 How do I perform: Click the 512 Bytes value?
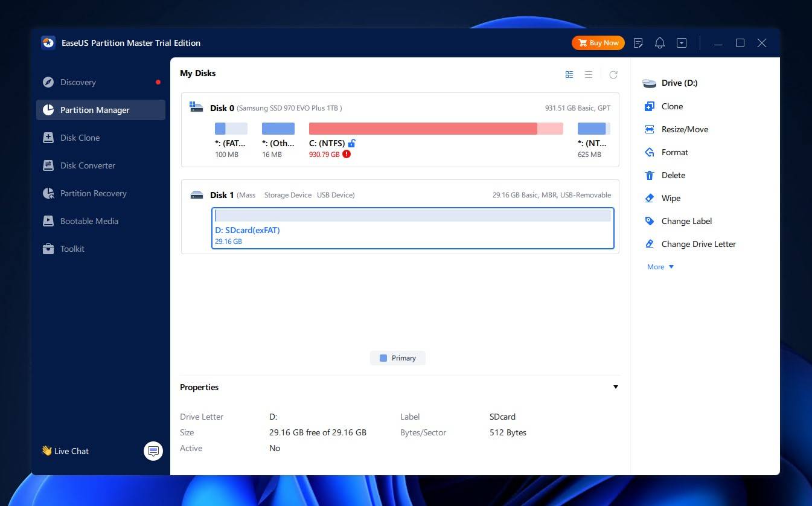tap(508, 432)
